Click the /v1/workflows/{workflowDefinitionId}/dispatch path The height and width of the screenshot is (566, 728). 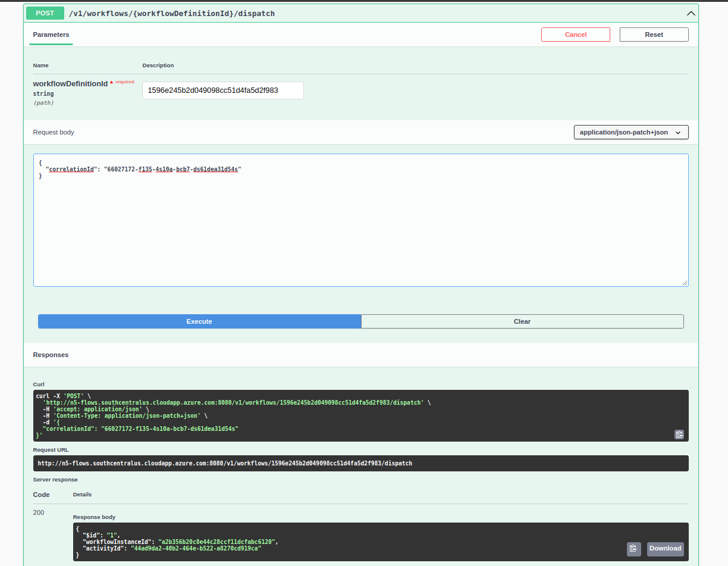[x=172, y=13]
